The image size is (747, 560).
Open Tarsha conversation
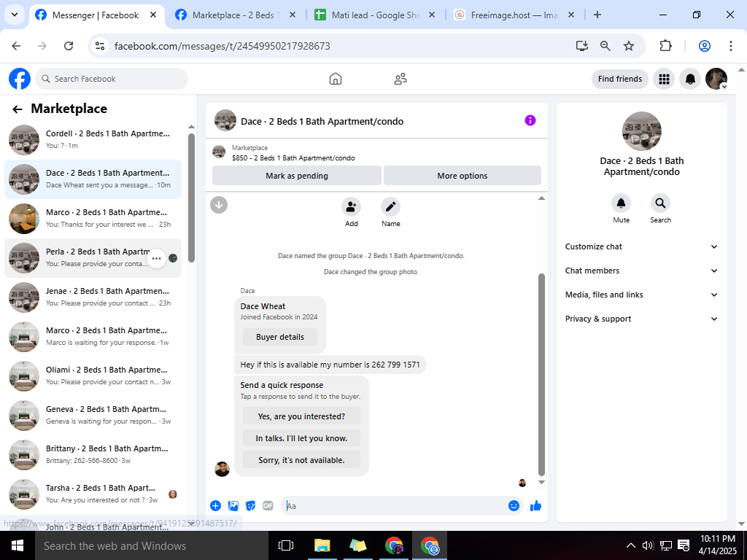click(93, 494)
